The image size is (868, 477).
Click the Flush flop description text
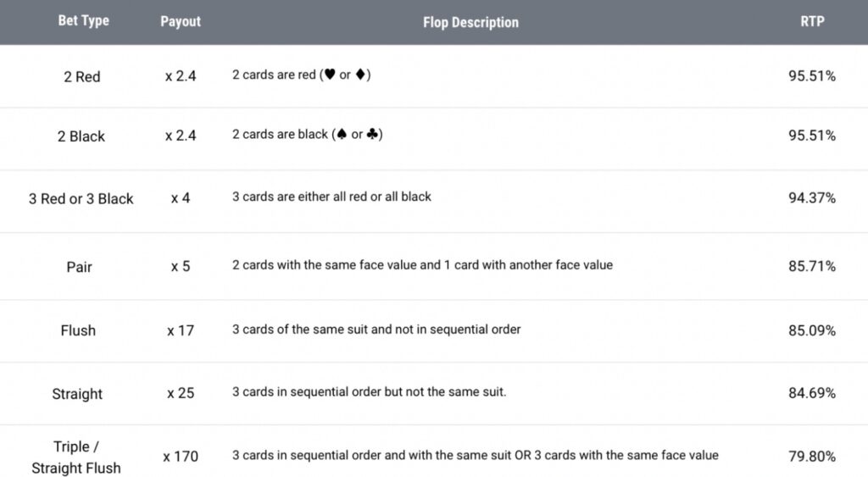click(x=376, y=329)
